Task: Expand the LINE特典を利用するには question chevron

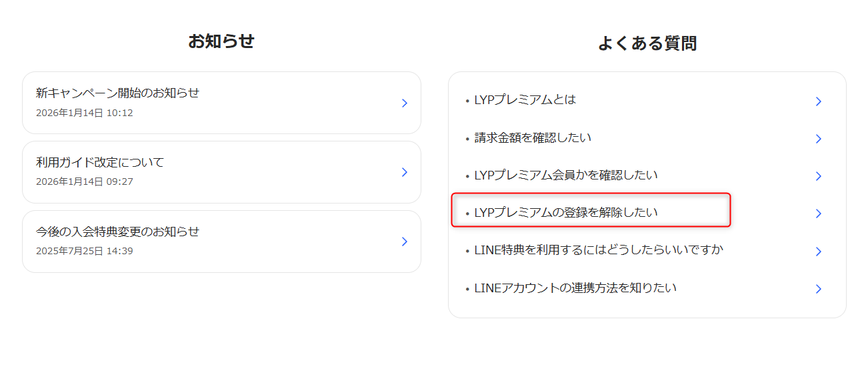Action: point(818,252)
